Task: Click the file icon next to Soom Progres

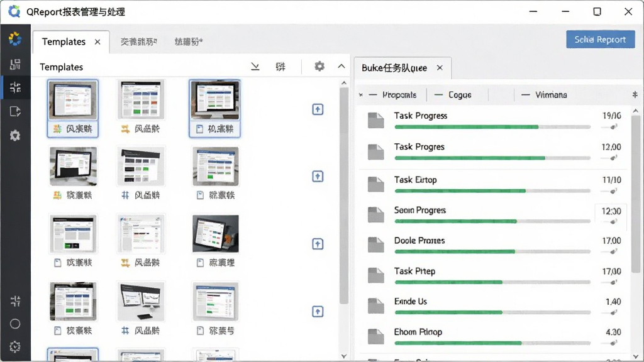Action: 376,215
